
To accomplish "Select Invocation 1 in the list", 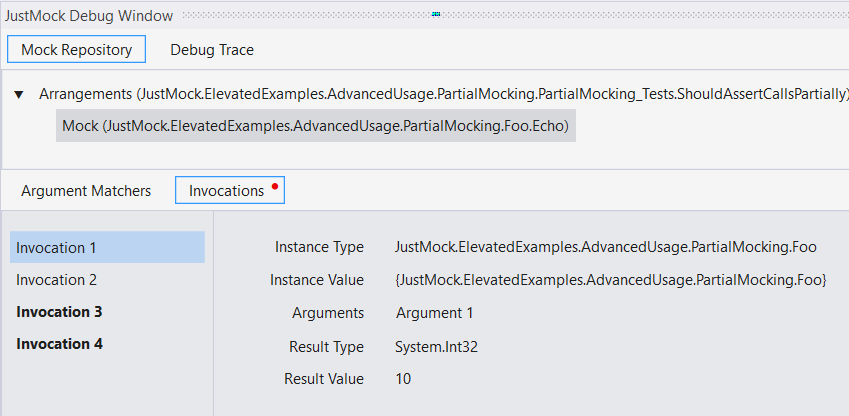I will (107, 248).
